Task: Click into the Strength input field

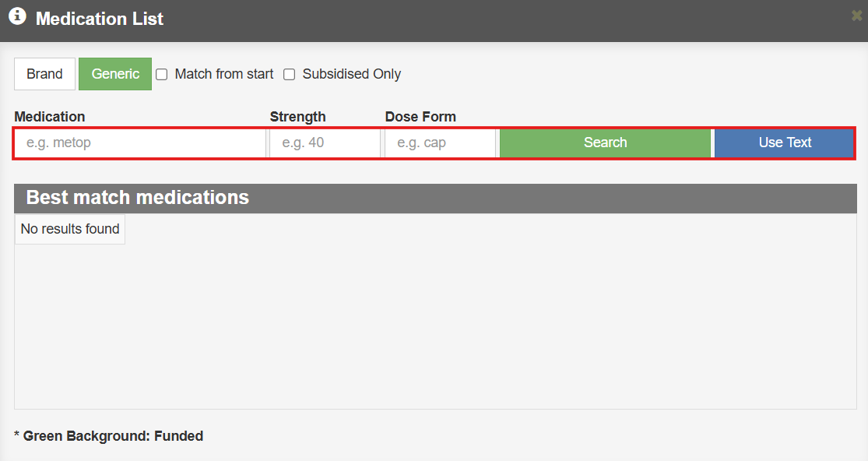Action: click(325, 143)
